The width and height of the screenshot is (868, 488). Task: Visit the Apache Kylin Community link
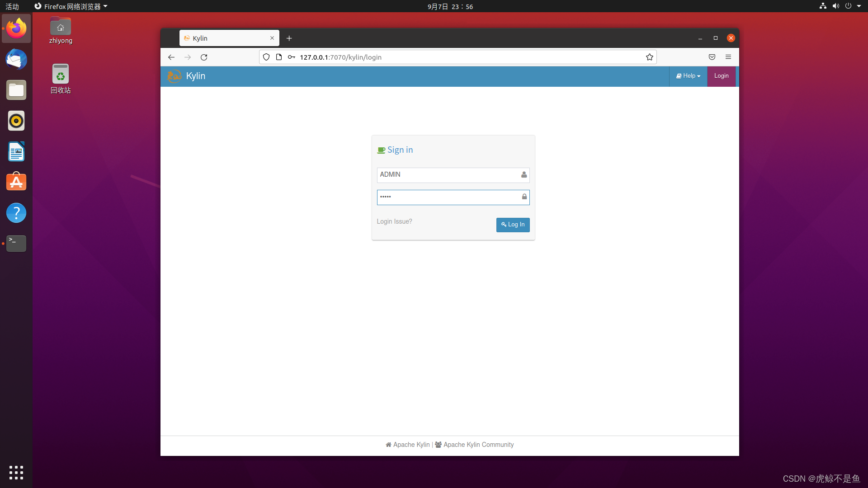point(478,445)
